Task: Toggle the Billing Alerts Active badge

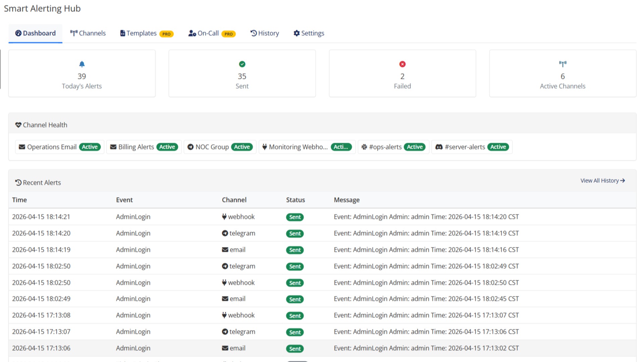Action: click(x=167, y=147)
